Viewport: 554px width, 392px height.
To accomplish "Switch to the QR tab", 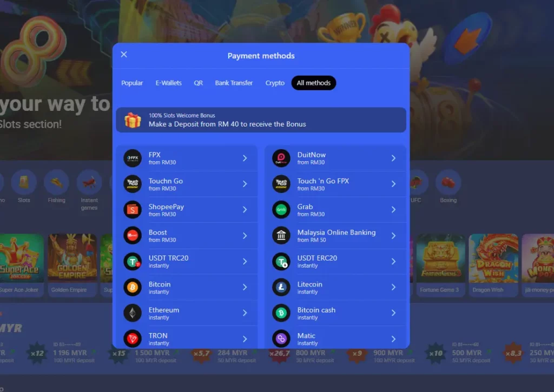I will click(198, 83).
